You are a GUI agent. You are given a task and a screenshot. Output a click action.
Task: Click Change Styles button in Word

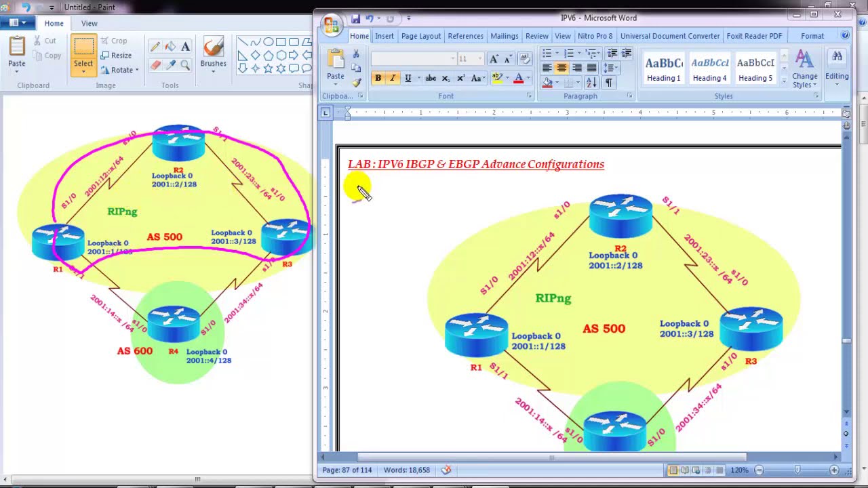(805, 69)
